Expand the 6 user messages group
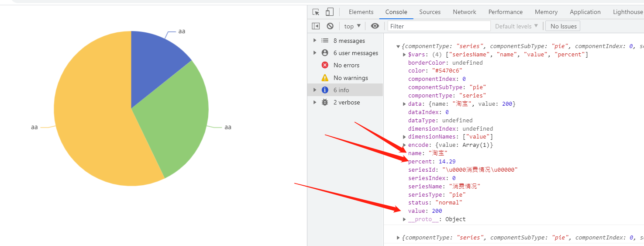The width and height of the screenshot is (644, 246). click(x=315, y=53)
